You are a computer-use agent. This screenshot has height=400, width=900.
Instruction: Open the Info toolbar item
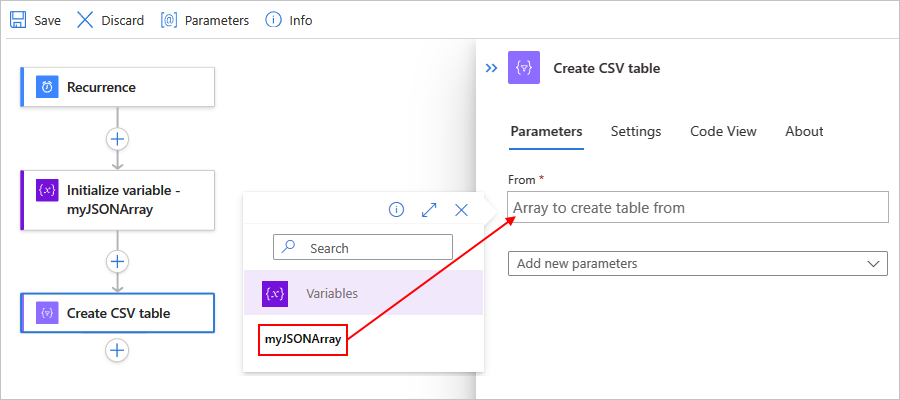(274, 20)
